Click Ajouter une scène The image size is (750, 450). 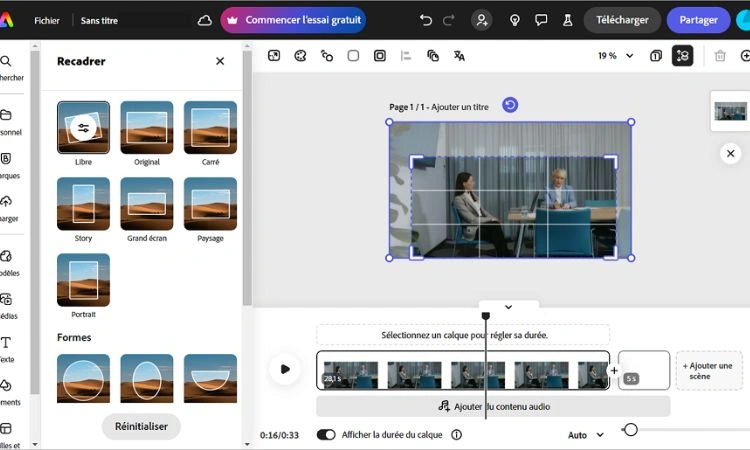point(709,371)
